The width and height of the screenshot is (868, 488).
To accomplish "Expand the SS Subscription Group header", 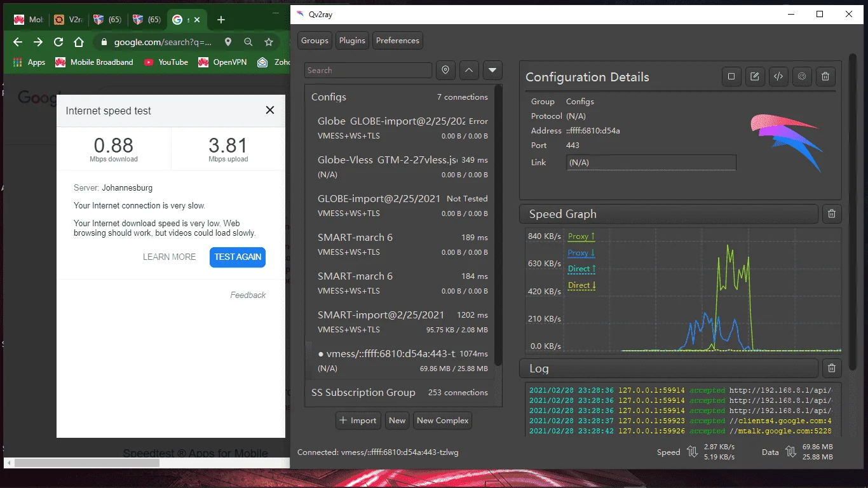I will [400, 393].
